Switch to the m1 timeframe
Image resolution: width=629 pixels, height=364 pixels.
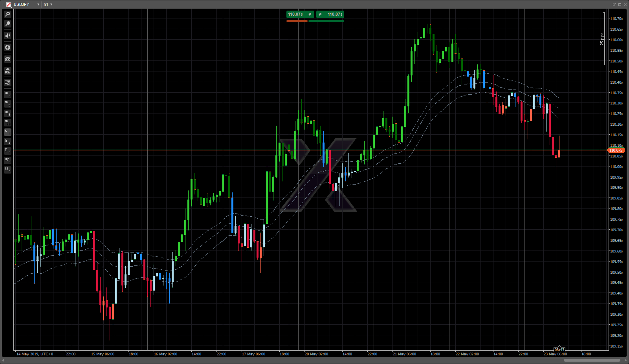point(7,94)
